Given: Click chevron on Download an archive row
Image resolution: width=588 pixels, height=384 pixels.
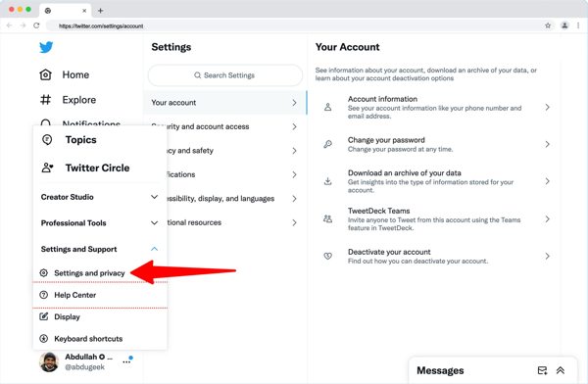Looking at the screenshot, I should [x=548, y=181].
